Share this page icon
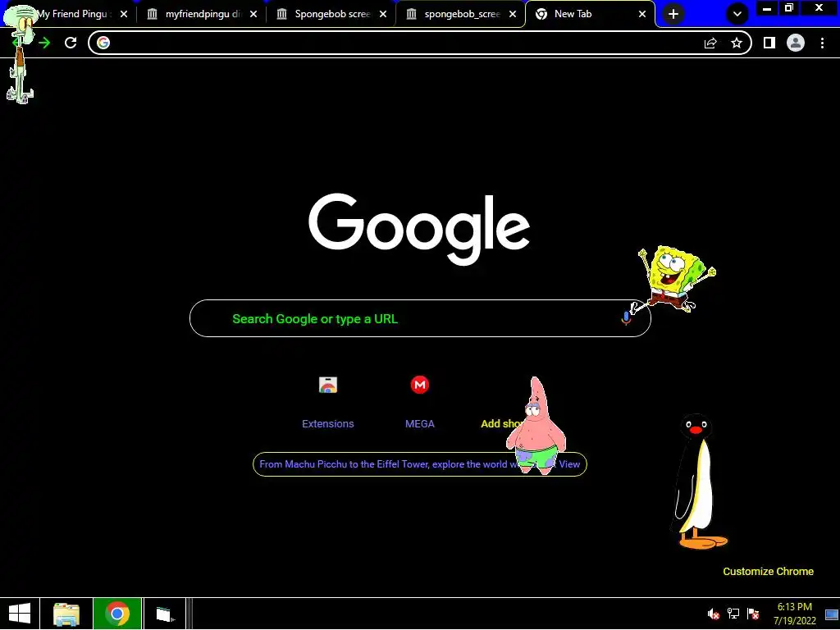840x630 pixels. coord(710,43)
